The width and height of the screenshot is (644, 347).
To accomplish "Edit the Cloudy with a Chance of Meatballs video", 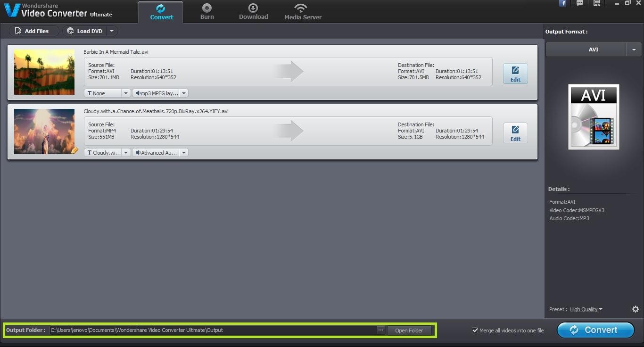I will click(515, 133).
